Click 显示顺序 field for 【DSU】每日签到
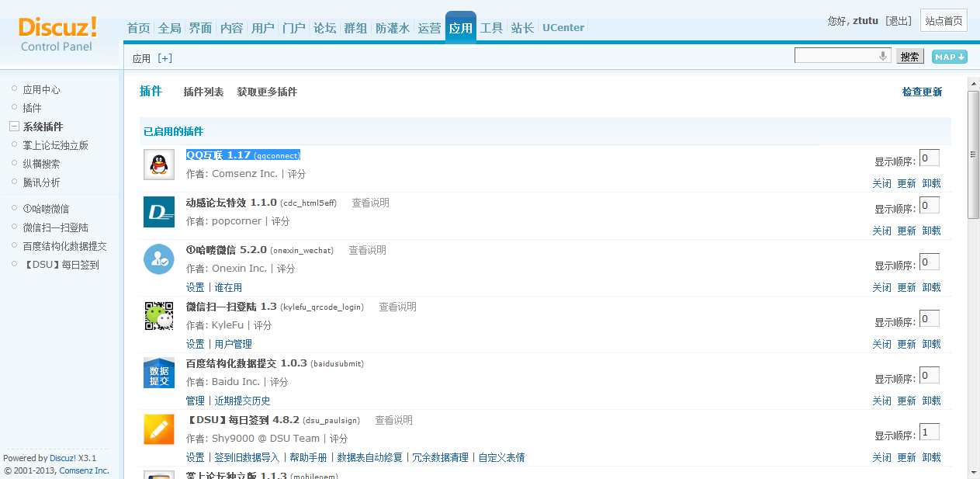Viewport: 980px width, 479px height. pos(930,432)
